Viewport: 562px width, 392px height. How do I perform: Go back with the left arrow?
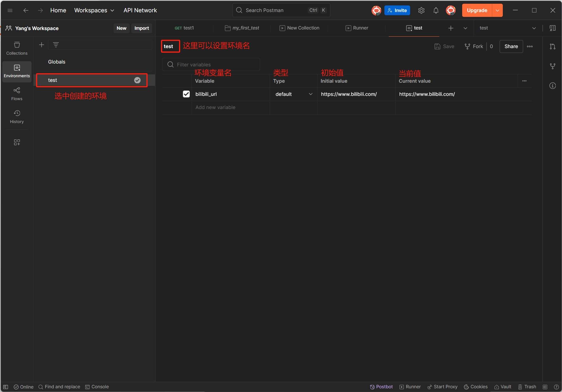coord(26,10)
